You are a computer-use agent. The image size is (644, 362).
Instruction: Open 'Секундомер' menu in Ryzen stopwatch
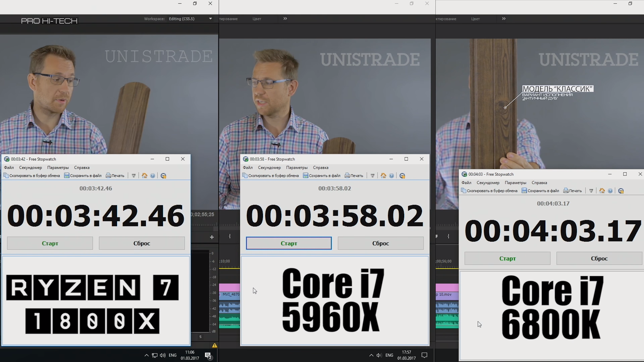(31, 168)
